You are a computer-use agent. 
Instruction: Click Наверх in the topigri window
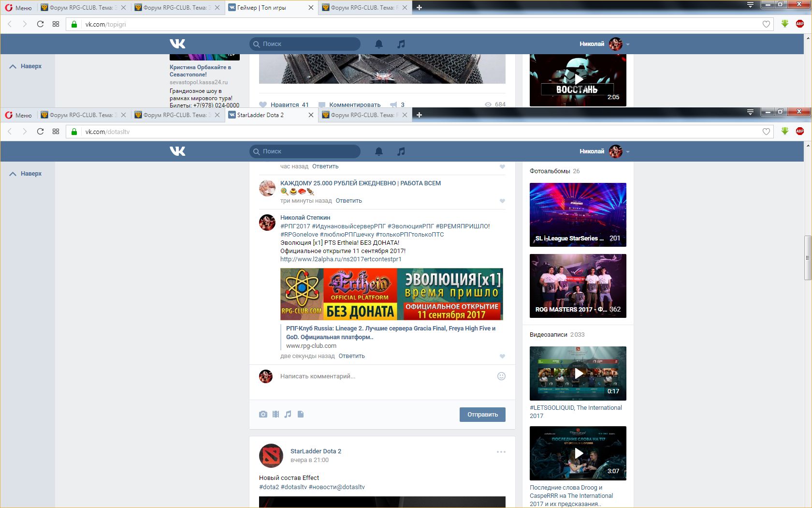point(26,66)
